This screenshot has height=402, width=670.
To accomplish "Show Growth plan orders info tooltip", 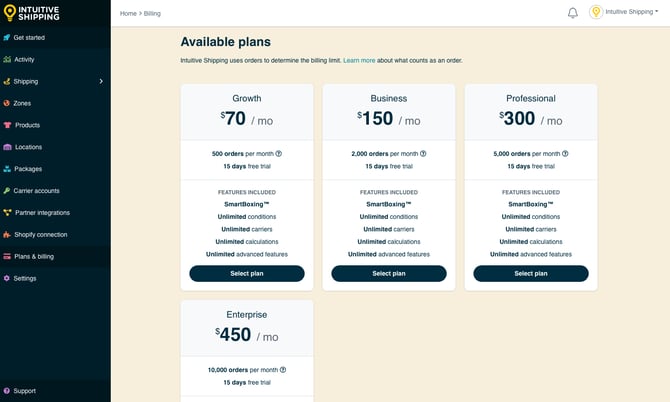I will coord(279,153).
